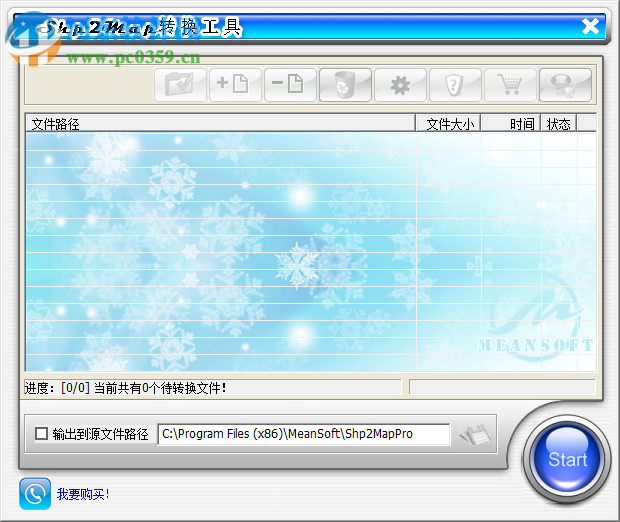Clear list using recycle bin icon

pyautogui.click(x=345, y=85)
